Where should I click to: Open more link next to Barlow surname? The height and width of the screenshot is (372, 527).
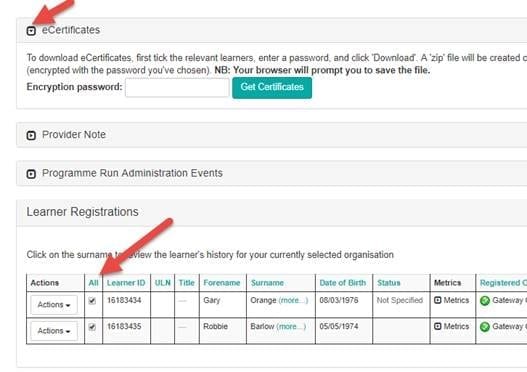pyautogui.click(x=291, y=327)
